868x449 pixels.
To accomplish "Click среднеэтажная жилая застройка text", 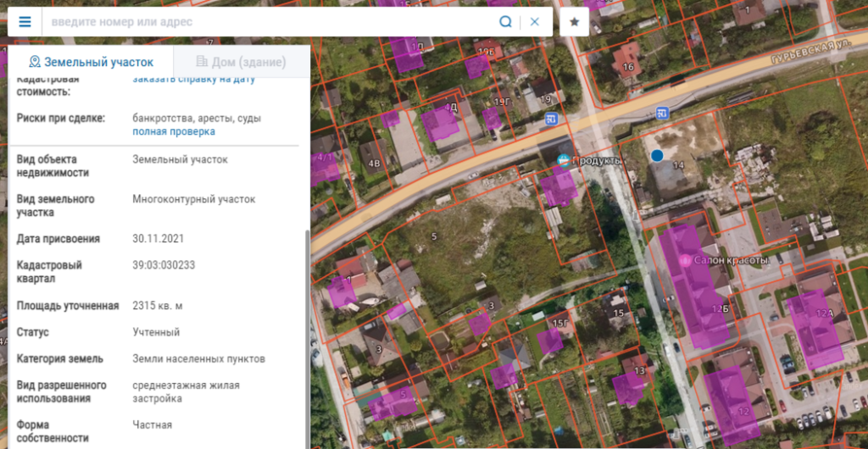I will 186,391.
